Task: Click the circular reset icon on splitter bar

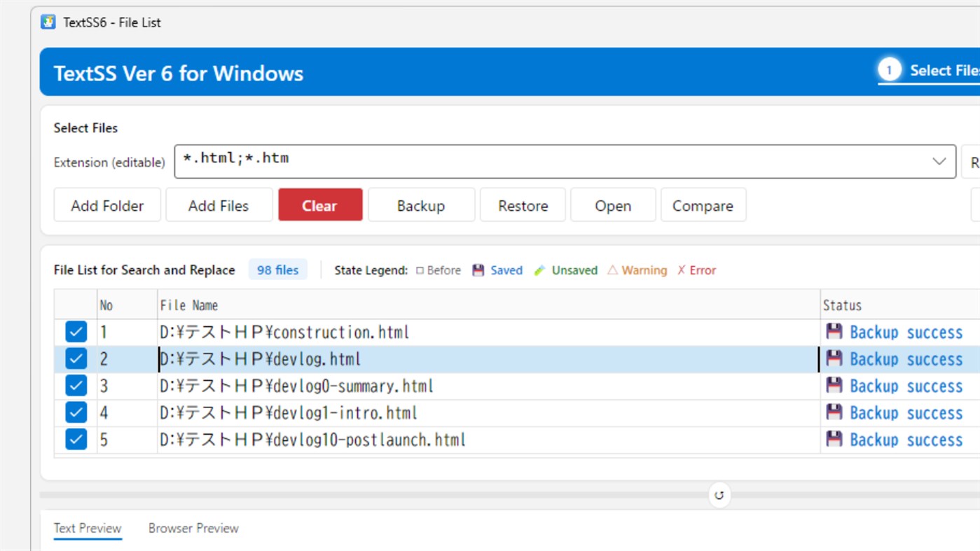Action: tap(719, 495)
